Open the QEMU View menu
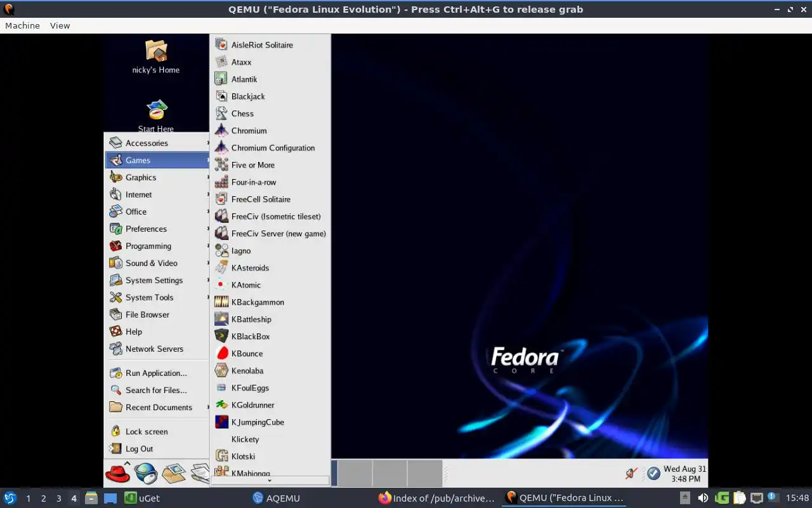Image resolution: width=812 pixels, height=508 pixels. click(60, 26)
